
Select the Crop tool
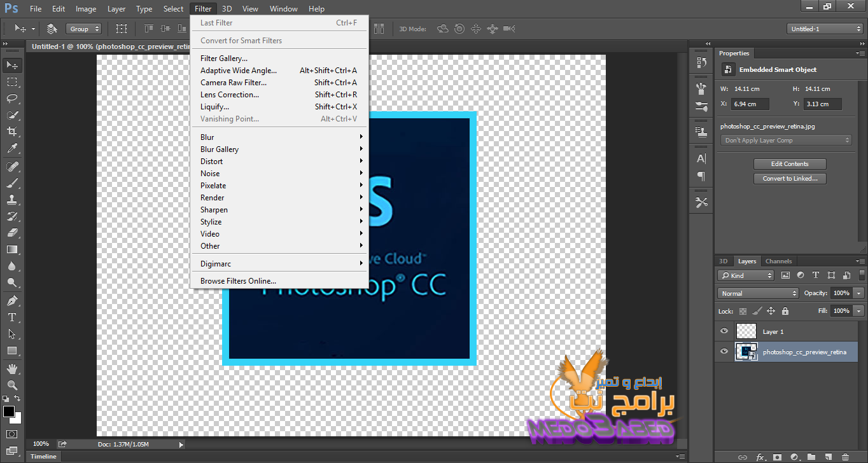[x=12, y=132]
